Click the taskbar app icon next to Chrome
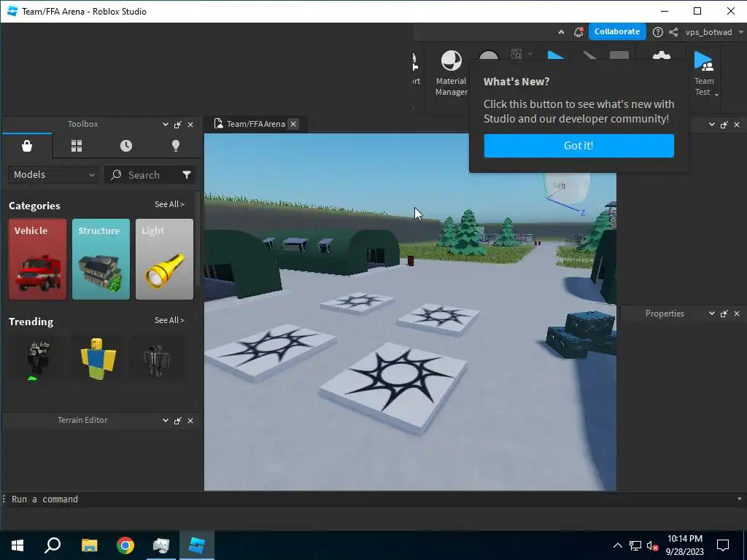This screenshot has width=747, height=560. 161,545
